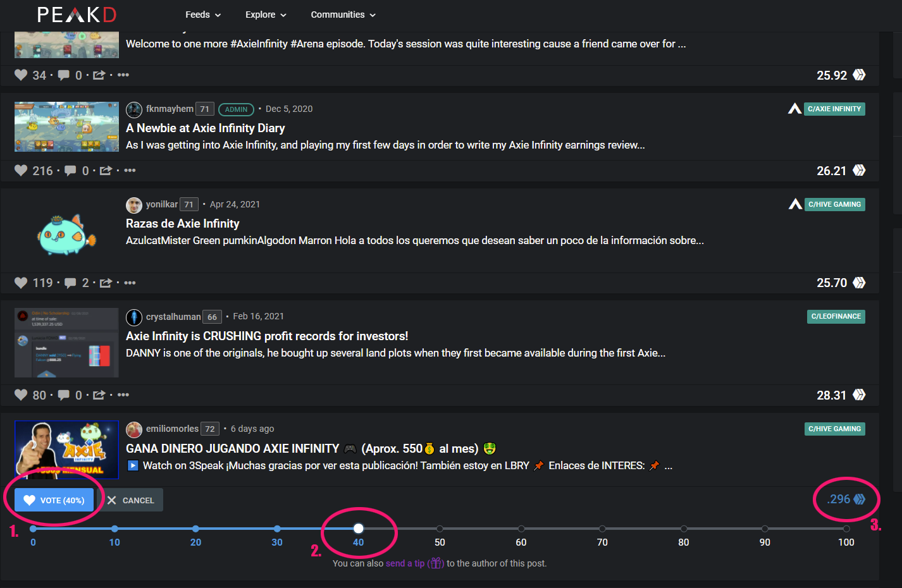Open thumbnail of emiliomorles's GANA DINERO post
Image resolution: width=902 pixels, height=588 pixels.
pyautogui.click(x=66, y=450)
